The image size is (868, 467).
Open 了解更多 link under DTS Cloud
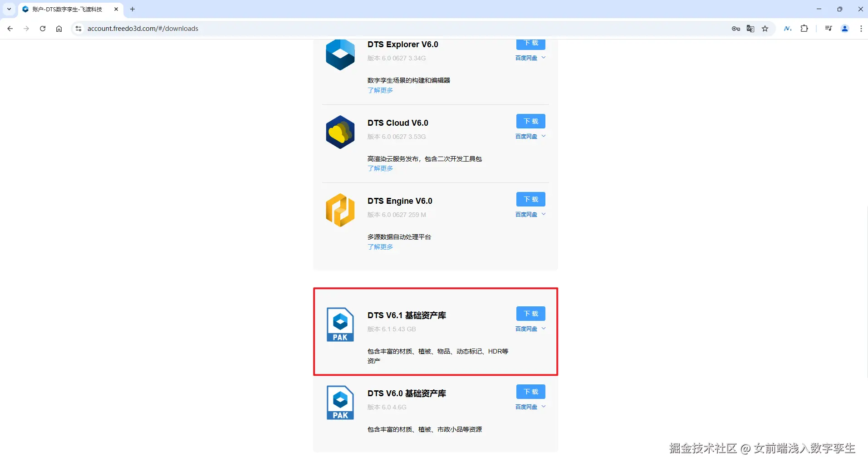[x=380, y=168]
